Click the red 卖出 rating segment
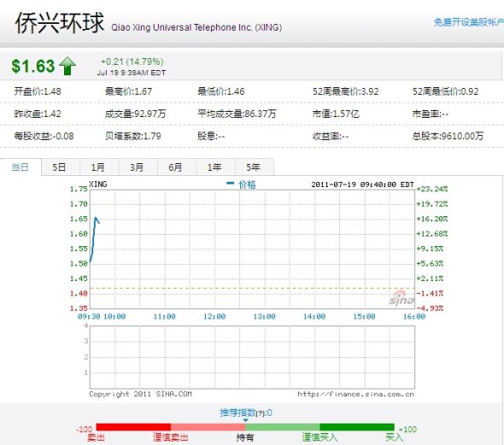Image resolution: width=504 pixels, height=445 pixels. coord(133,427)
